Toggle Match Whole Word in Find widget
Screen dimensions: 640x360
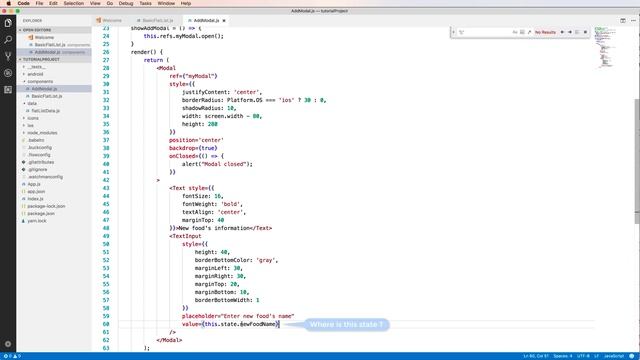(522, 32)
